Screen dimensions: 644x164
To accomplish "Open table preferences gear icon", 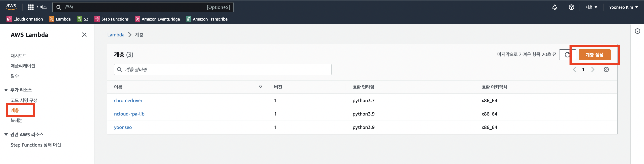I will (x=606, y=70).
